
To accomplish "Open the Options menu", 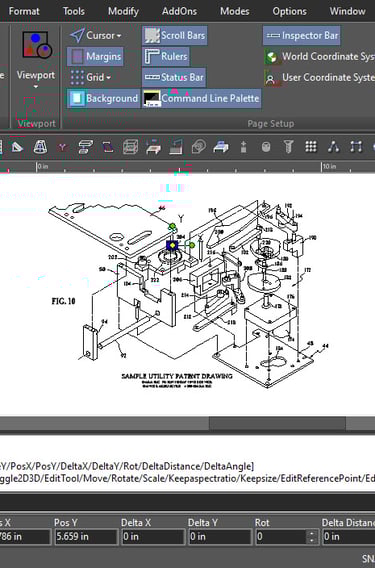I will tap(289, 11).
